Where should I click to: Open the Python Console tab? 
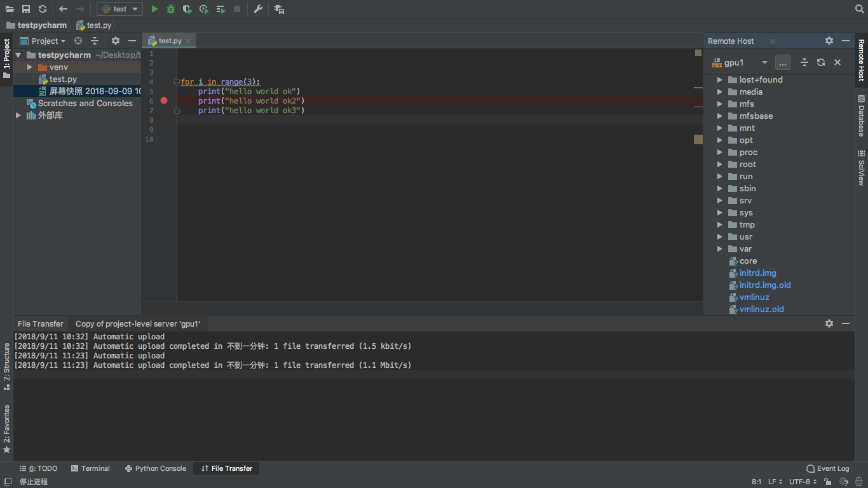[x=156, y=468]
